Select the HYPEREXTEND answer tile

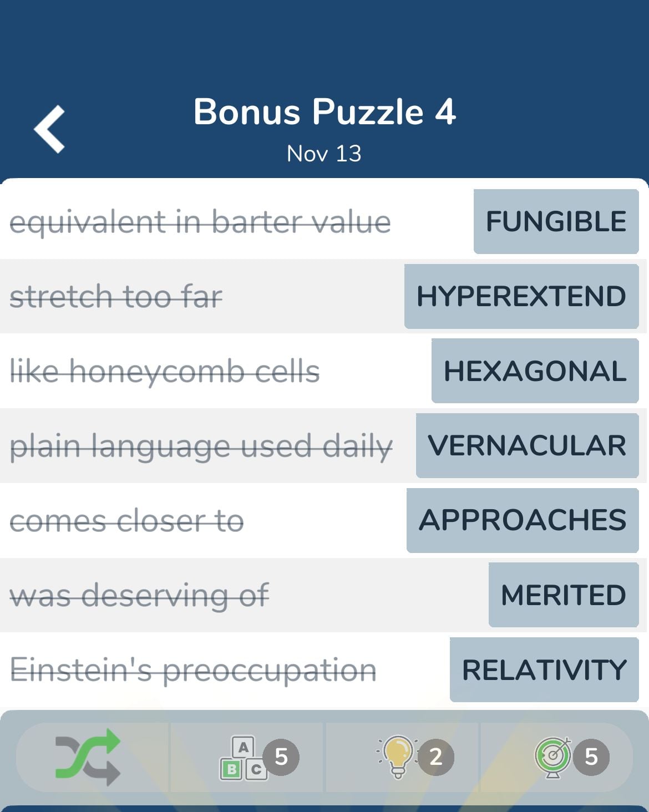pos(521,296)
